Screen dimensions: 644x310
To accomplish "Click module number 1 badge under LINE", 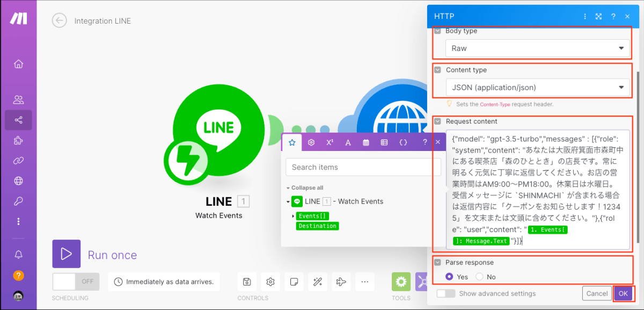I will (243, 201).
